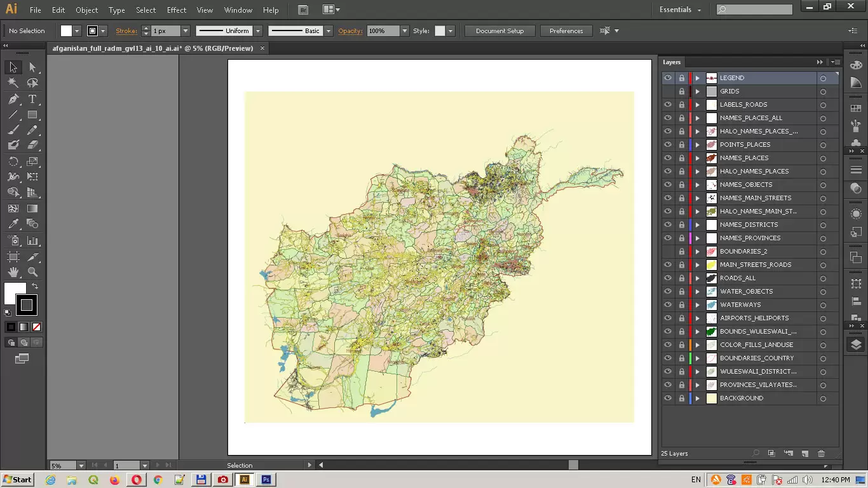
Task: Delete selection with Layers trash icon
Action: tap(821, 454)
